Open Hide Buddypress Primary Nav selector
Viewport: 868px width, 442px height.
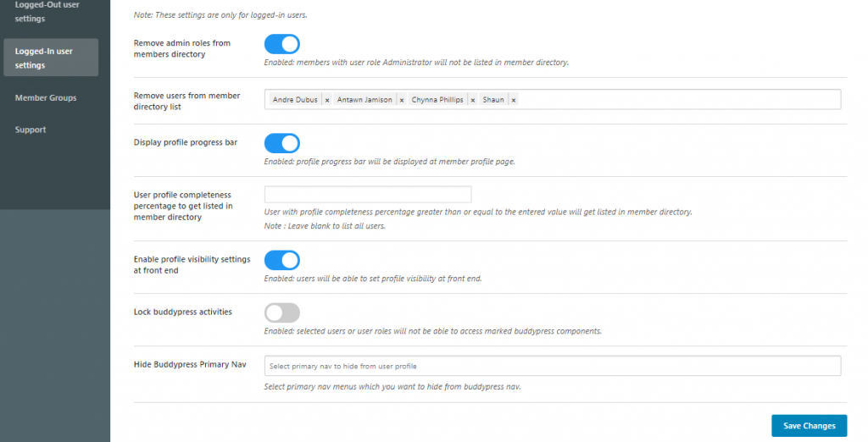[x=553, y=366]
